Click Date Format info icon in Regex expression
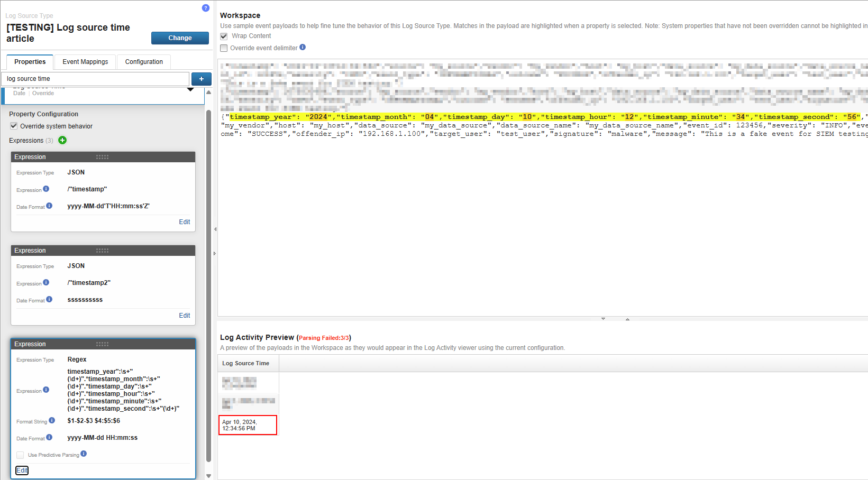This screenshot has width=868, height=480. [x=49, y=437]
